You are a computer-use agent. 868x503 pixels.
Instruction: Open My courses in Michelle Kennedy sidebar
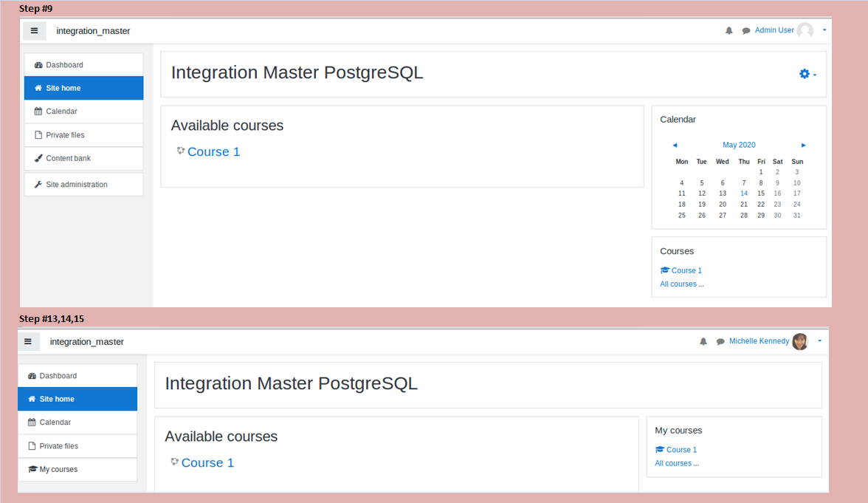pyautogui.click(x=77, y=469)
